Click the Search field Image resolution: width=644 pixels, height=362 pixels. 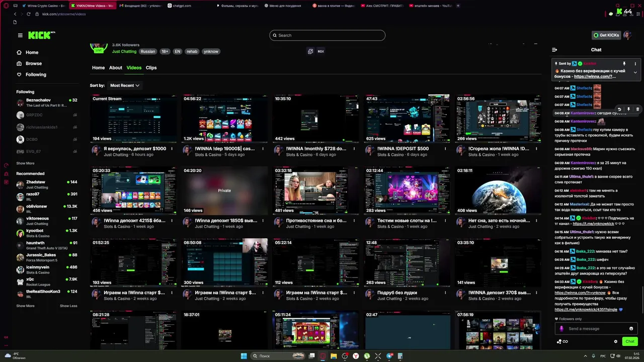[x=327, y=35]
